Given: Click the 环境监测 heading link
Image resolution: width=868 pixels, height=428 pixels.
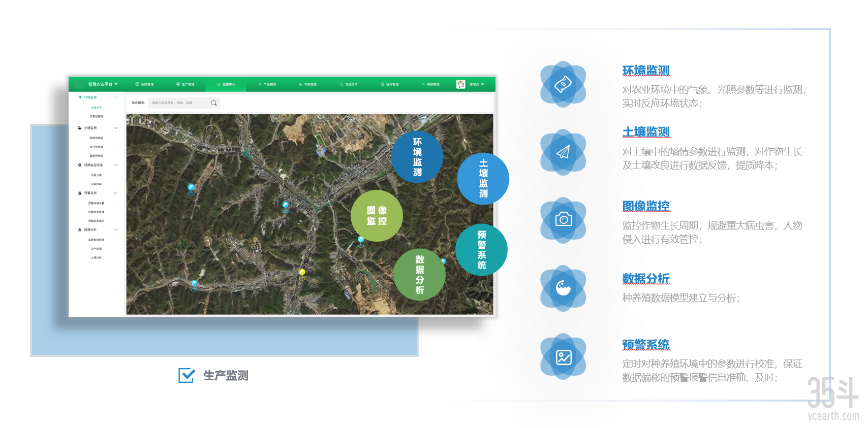Looking at the screenshot, I should [x=646, y=70].
